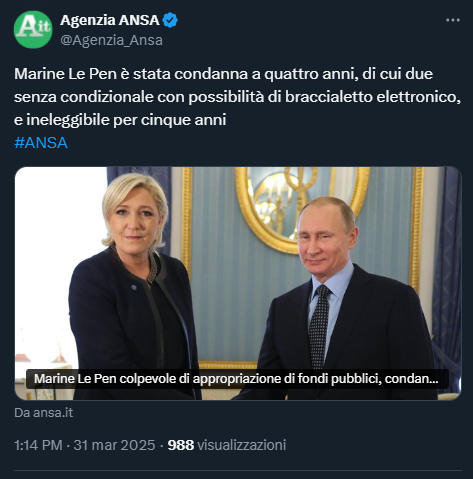Click the tweet's first line about "quattro anni"
This screenshot has height=479, width=473.
(x=223, y=74)
